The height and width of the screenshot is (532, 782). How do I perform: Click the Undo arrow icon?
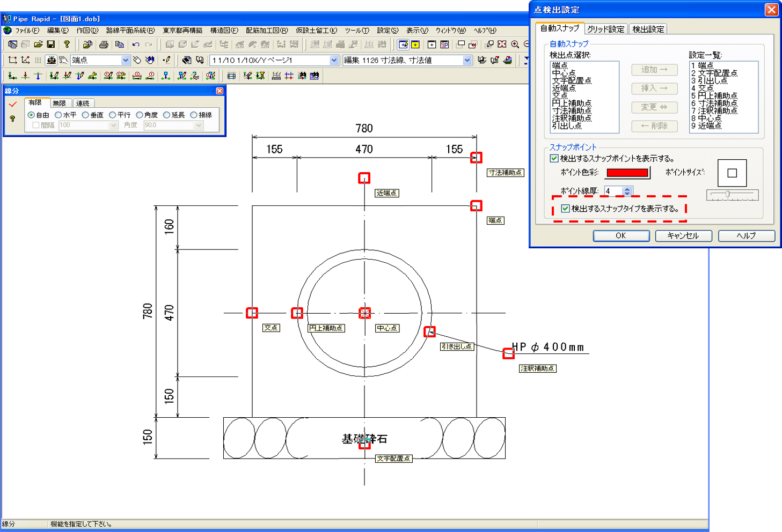tap(136, 44)
